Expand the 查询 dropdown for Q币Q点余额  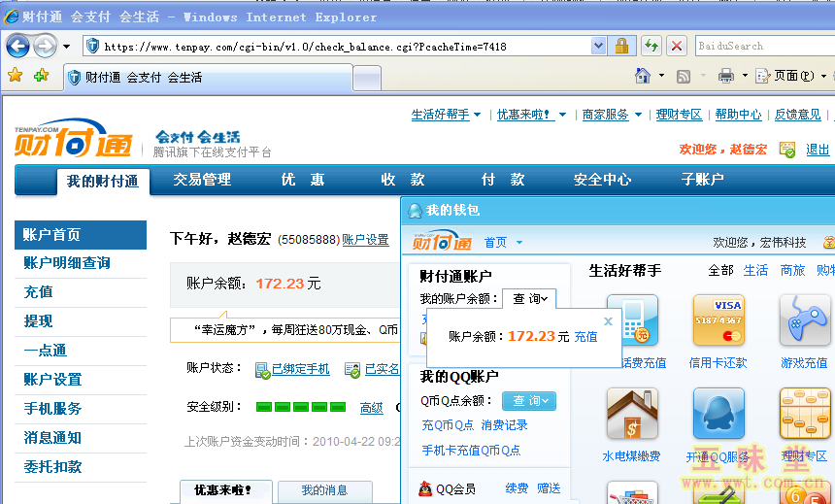click(529, 401)
